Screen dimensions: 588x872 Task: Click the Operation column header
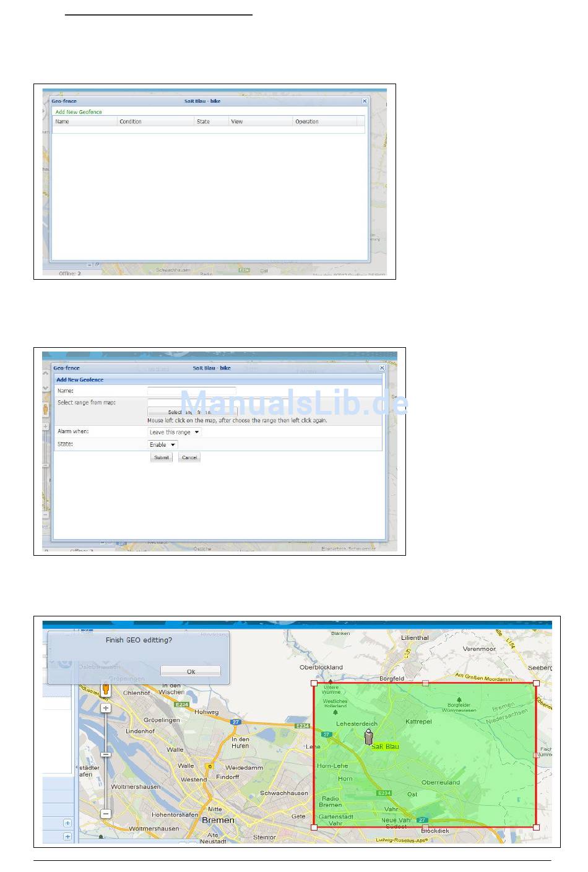click(325, 121)
